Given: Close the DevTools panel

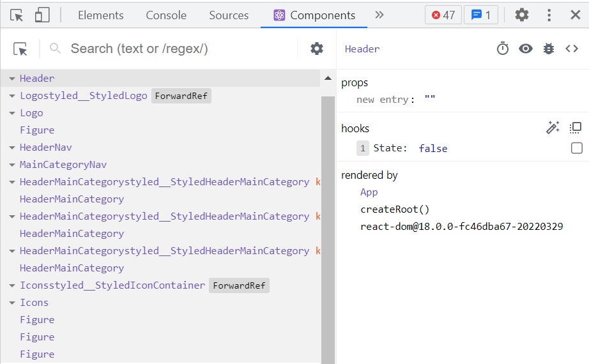Looking at the screenshot, I should [x=576, y=15].
